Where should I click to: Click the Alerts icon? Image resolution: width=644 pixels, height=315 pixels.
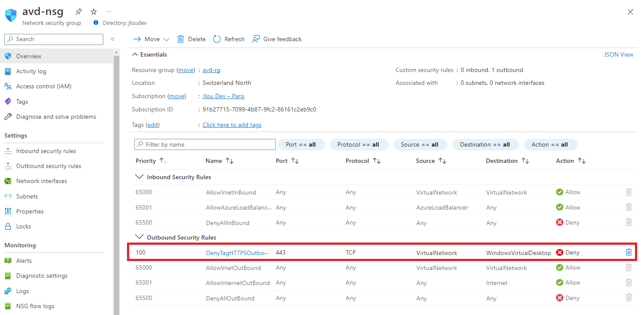coord(8,261)
